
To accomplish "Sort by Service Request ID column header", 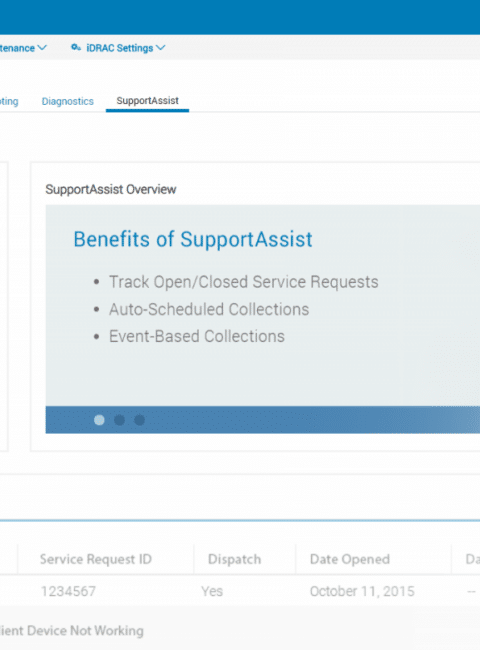I will pyautogui.click(x=96, y=559).
